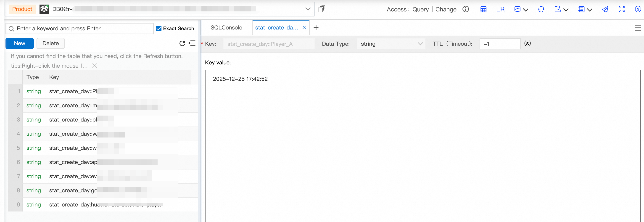Click the access info circle icon
This screenshot has height=222, width=644.
pyautogui.click(x=465, y=9)
